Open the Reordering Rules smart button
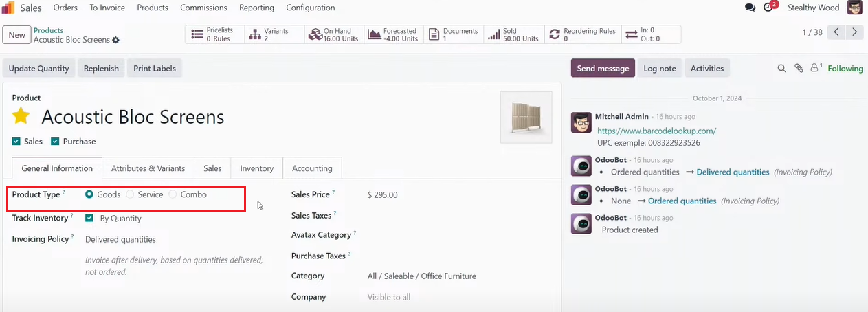The width and height of the screenshot is (868, 312). coord(582,34)
